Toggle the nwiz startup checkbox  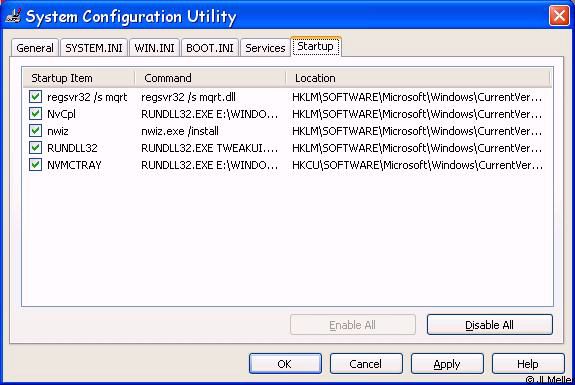tap(36, 131)
